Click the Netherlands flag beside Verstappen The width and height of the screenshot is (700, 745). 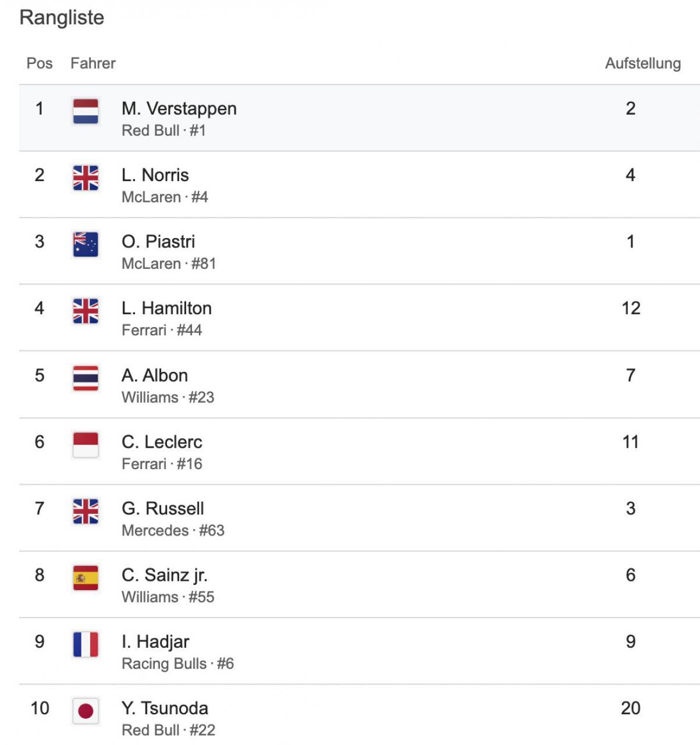click(x=86, y=111)
